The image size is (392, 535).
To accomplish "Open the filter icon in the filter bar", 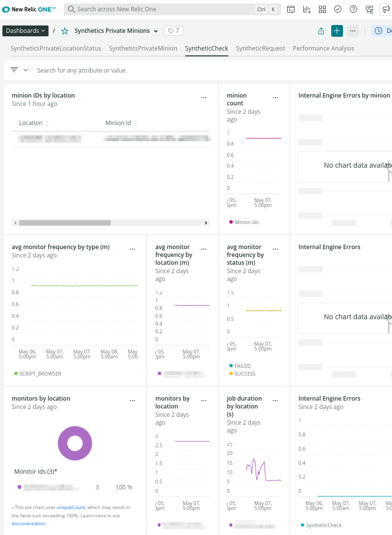I will [x=14, y=70].
